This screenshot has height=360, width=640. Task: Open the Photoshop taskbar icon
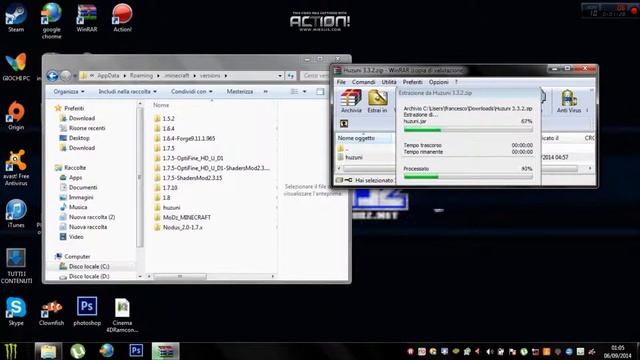(136, 351)
